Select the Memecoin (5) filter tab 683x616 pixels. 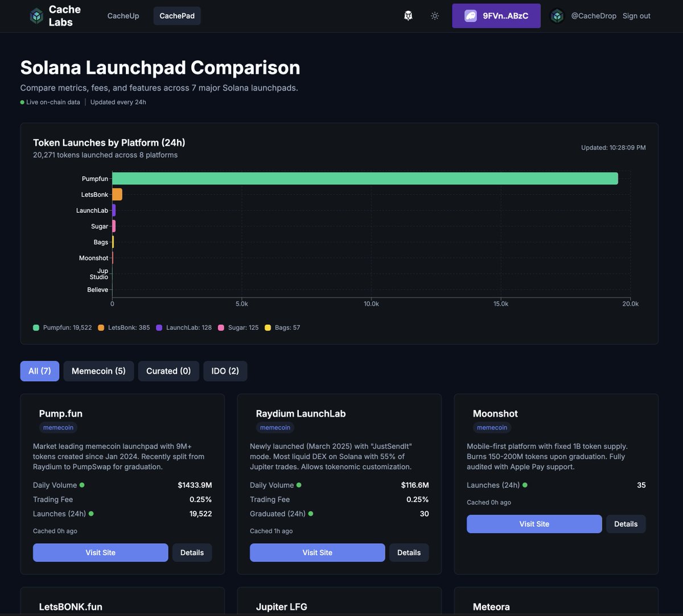pos(98,371)
